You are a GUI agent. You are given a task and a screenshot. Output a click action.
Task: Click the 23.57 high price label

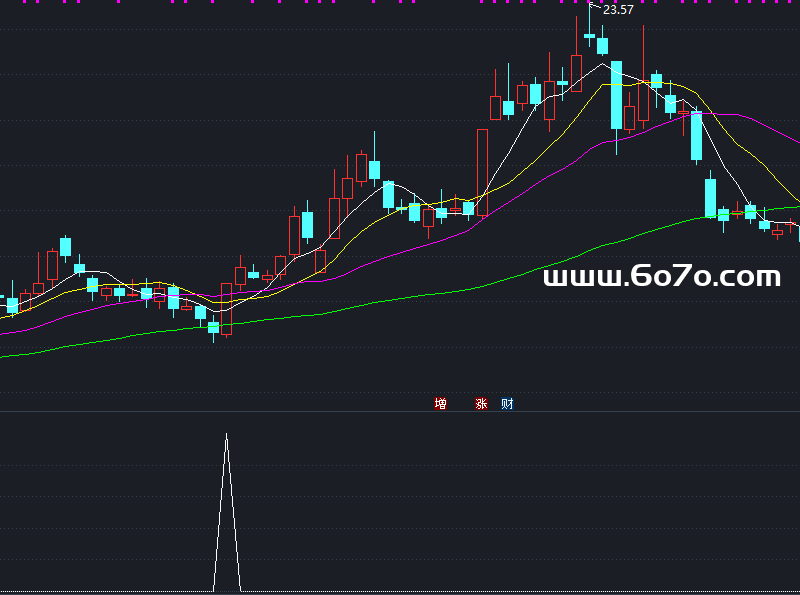(618, 10)
